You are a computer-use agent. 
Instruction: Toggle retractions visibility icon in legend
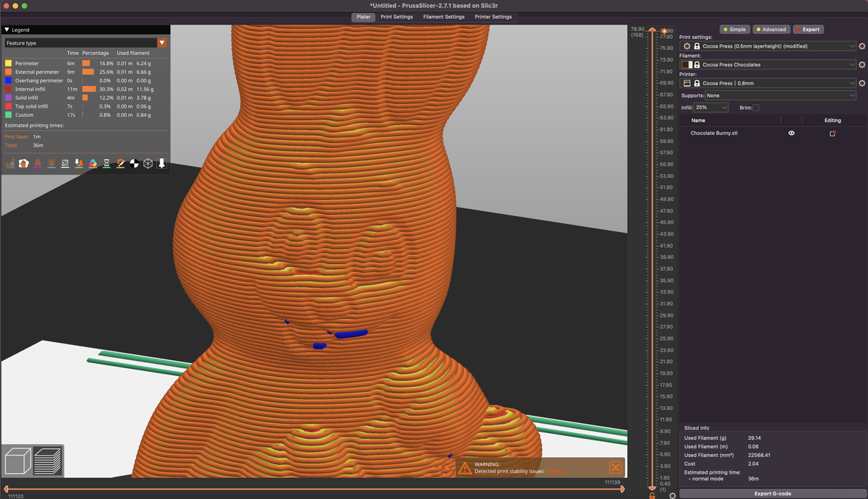click(x=38, y=163)
